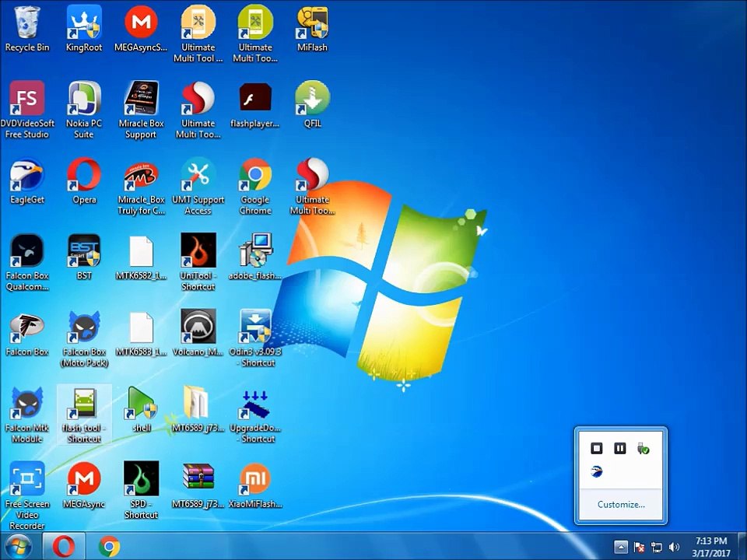Screen dimensions: 747x560
Task: Select the BST desktop shortcut
Action: 84,257
